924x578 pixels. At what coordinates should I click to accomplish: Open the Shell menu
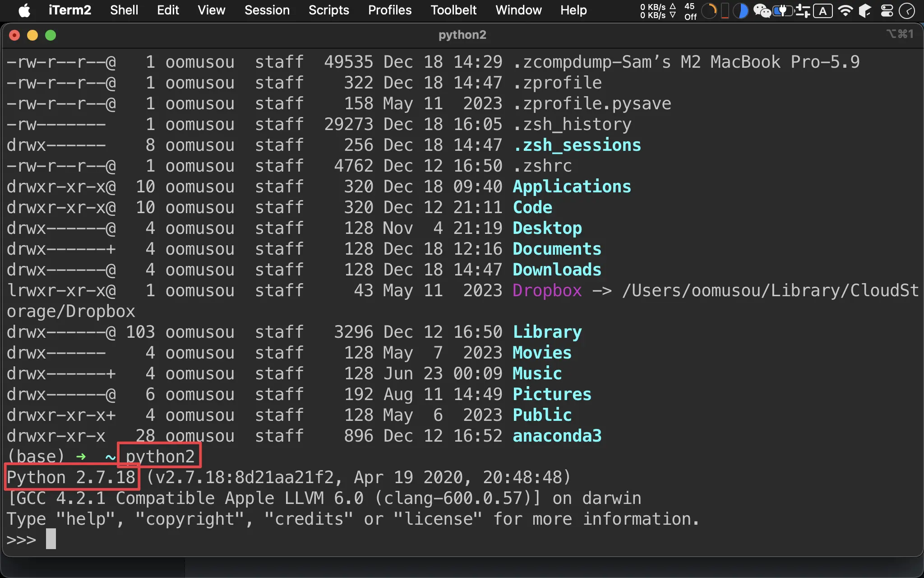click(124, 10)
